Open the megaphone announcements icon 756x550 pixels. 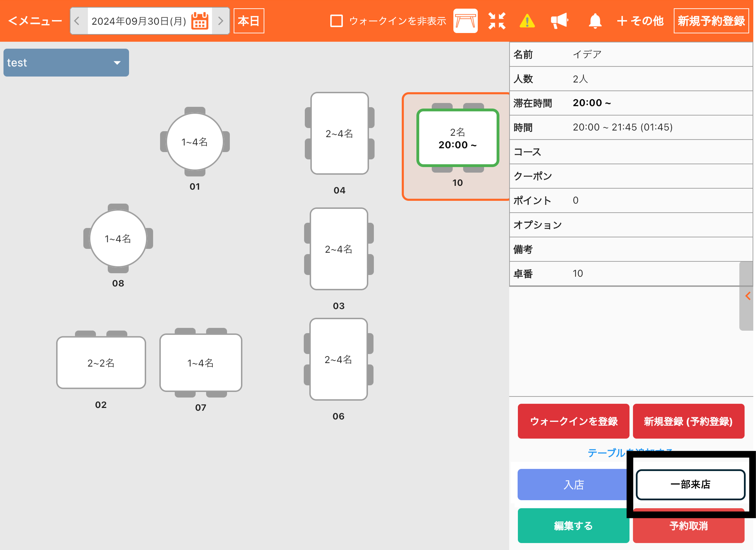[559, 21]
